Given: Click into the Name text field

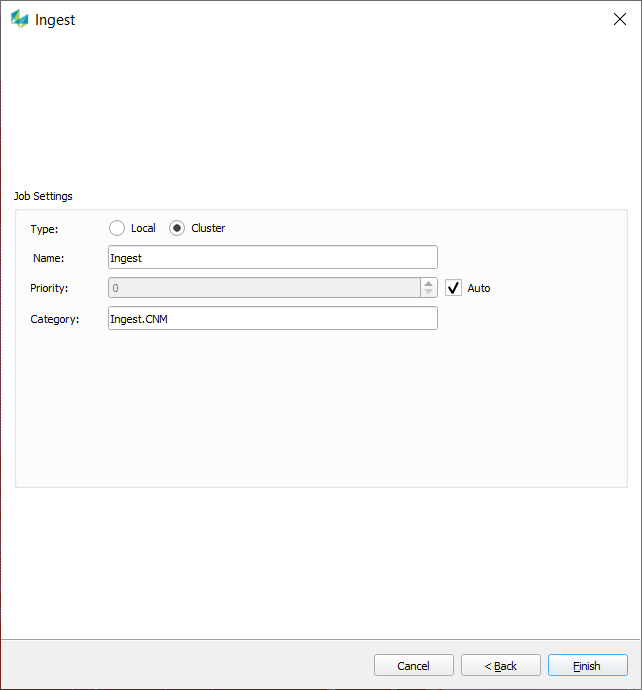Looking at the screenshot, I should point(272,258).
